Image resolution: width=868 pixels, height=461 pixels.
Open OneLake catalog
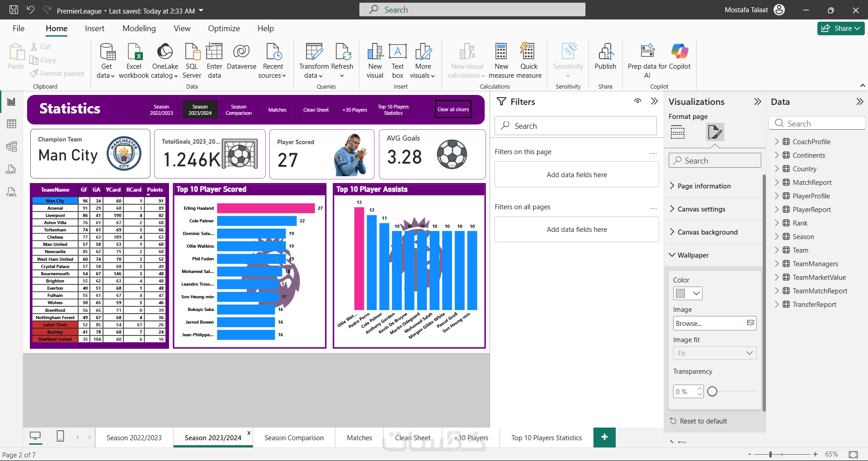click(x=165, y=61)
